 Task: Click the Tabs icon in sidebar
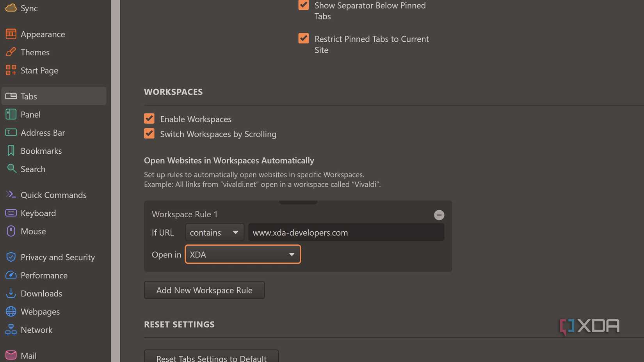pos(11,96)
